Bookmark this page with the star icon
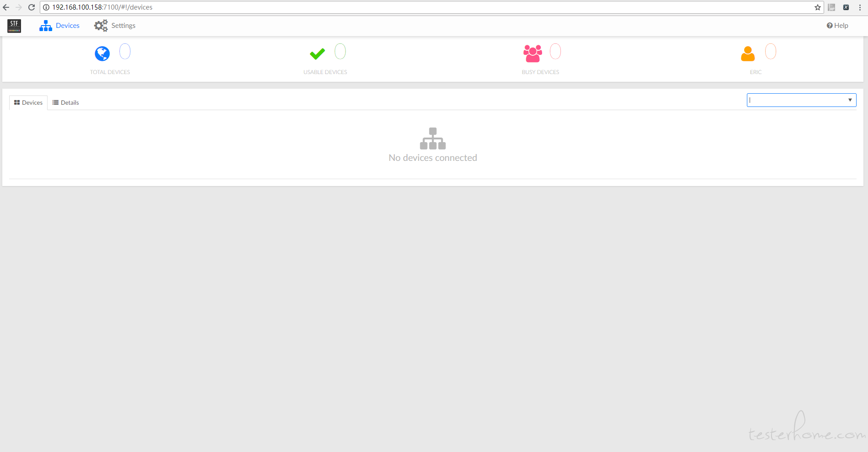Screen dimensions: 868x452 [818, 7]
